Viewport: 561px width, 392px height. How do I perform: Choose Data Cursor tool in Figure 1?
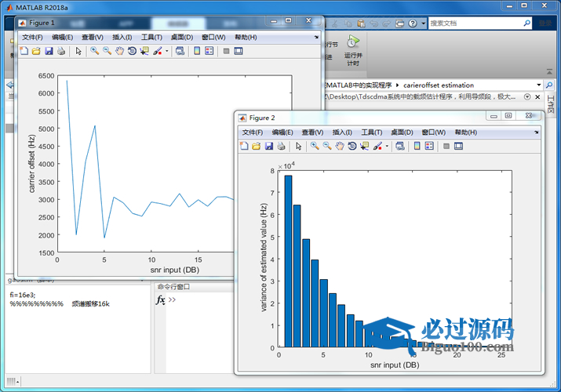pyautogui.click(x=144, y=51)
